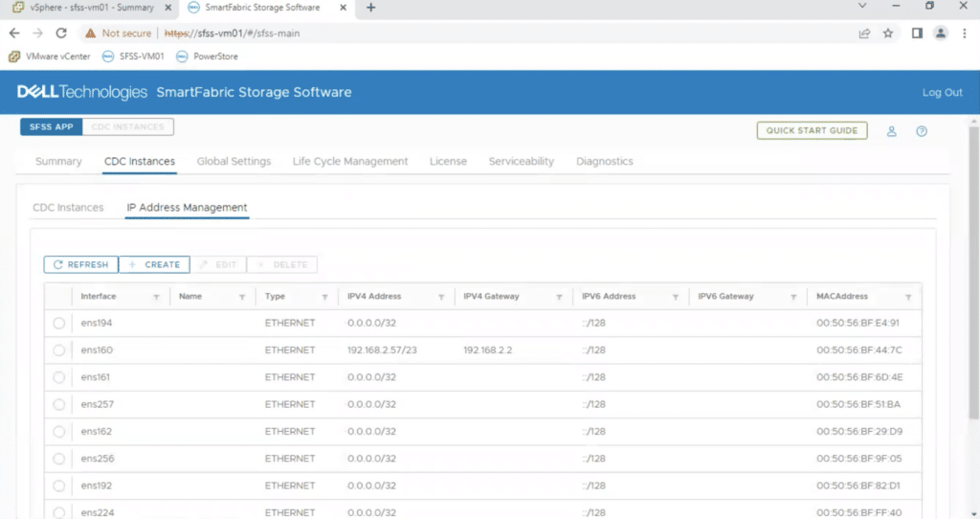Select the SFSS APP toggle button

coord(52,127)
